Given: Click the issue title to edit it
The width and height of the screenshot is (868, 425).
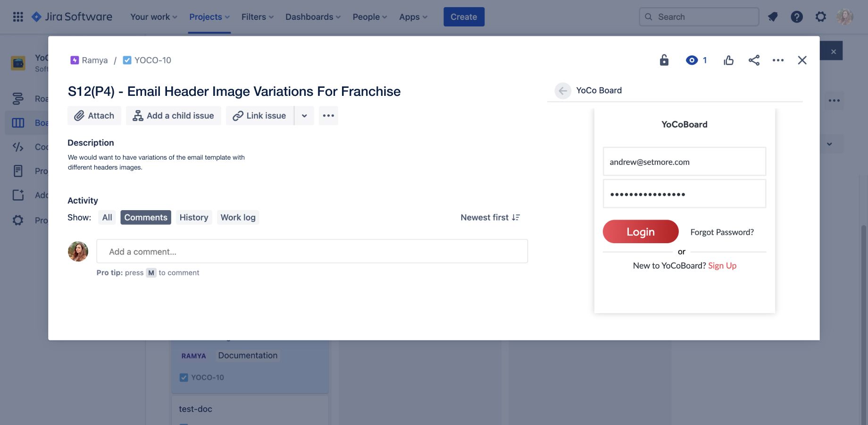Looking at the screenshot, I should tap(234, 91).
